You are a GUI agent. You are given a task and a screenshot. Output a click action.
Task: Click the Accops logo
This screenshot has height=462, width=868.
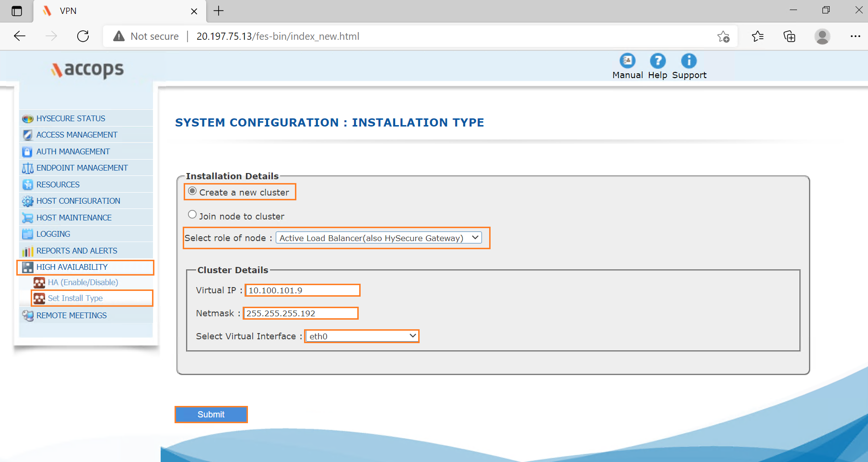pos(88,69)
